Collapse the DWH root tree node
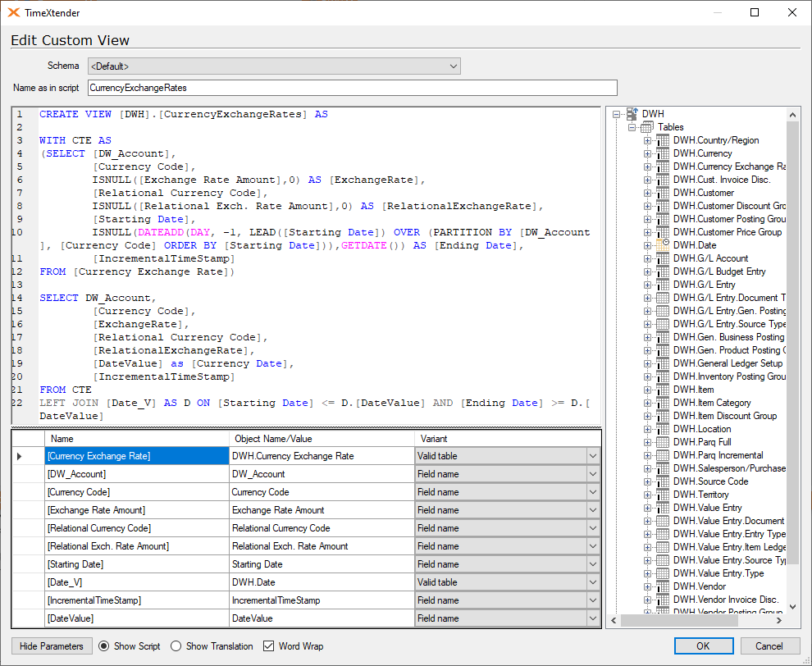This screenshot has width=812, height=666. 616,114
